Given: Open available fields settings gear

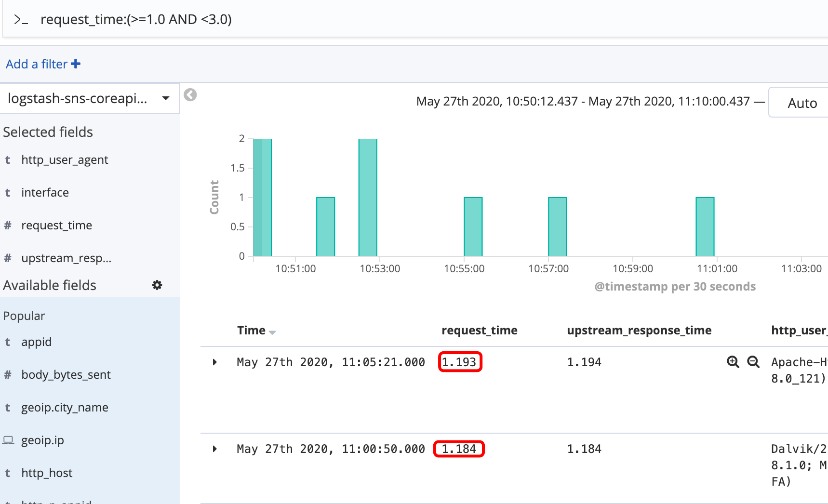Looking at the screenshot, I should tap(157, 285).
